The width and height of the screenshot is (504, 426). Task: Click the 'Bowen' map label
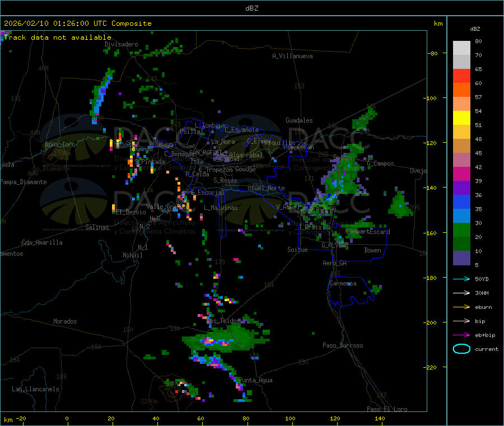[x=372, y=250]
